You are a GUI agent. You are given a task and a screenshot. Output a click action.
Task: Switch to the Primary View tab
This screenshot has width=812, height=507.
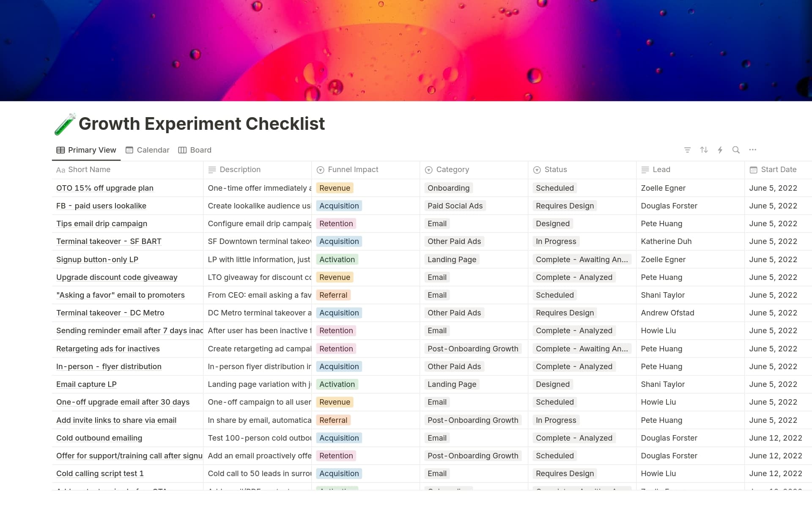[86, 150]
